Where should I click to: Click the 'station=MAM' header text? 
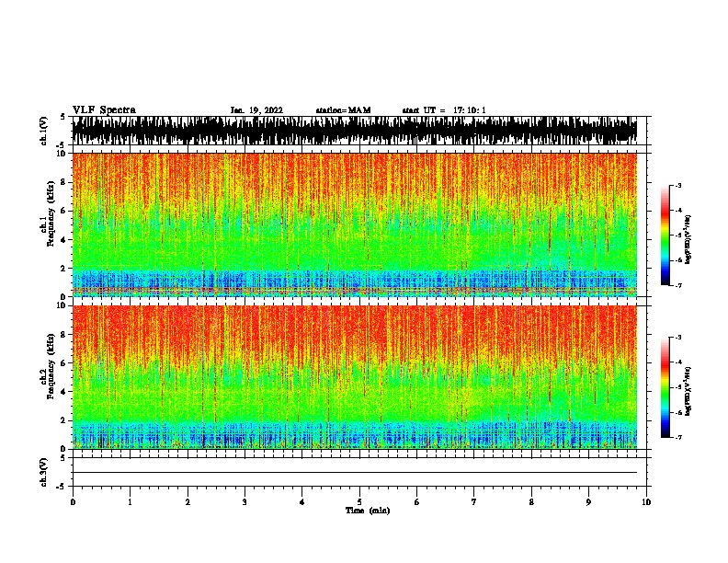coord(343,110)
